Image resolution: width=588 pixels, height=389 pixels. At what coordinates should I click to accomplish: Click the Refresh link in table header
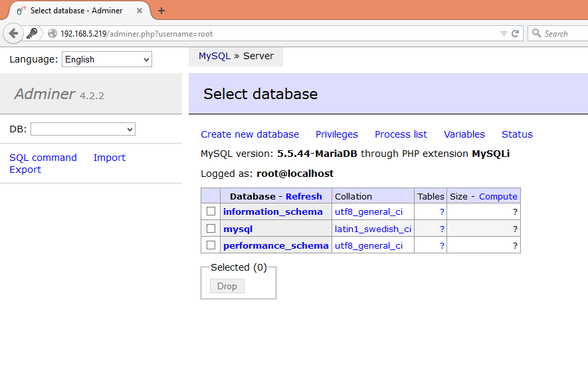pyautogui.click(x=304, y=196)
